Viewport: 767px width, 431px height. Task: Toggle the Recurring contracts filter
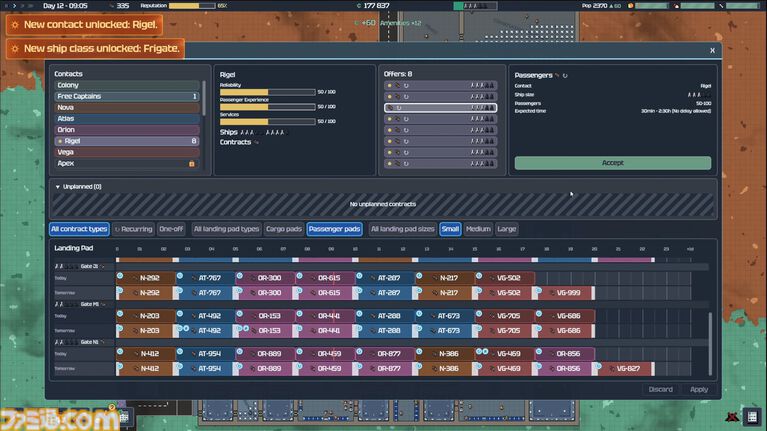click(134, 229)
